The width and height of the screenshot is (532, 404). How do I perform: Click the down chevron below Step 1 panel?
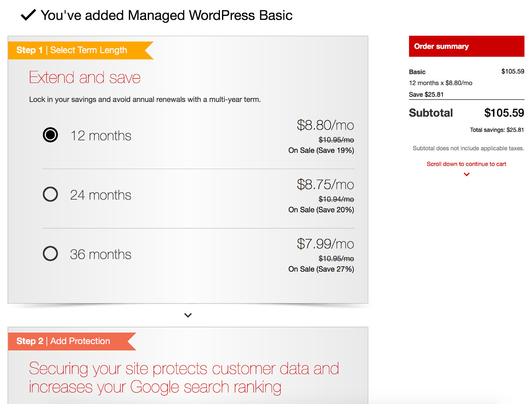pos(188,315)
